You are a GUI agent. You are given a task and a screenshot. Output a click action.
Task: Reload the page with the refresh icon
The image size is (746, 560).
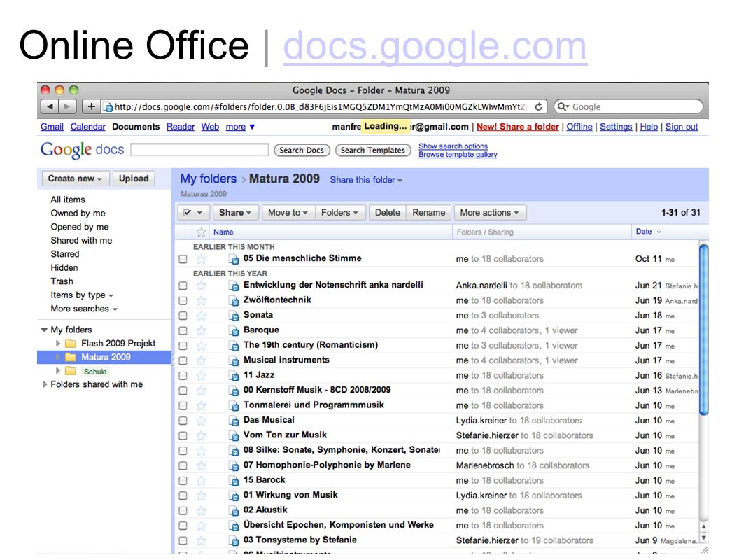539,106
